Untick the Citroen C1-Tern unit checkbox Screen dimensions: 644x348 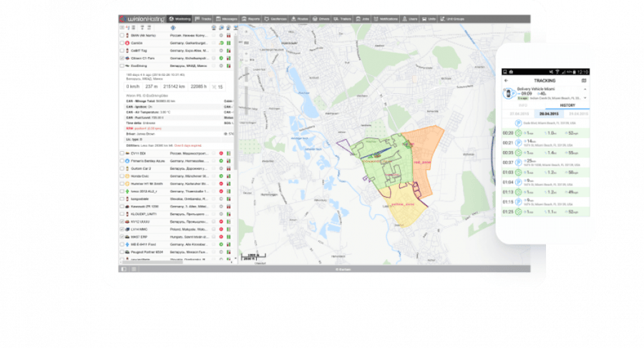tap(122, 58)
